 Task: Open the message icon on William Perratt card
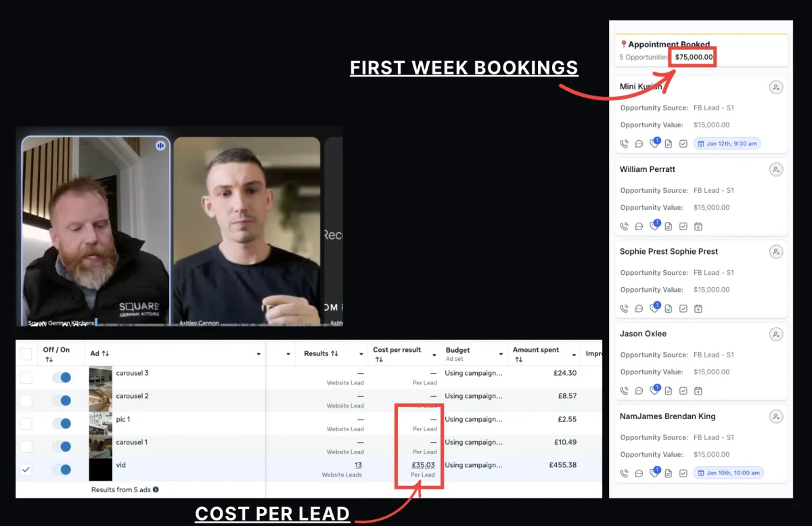[639, 226]
